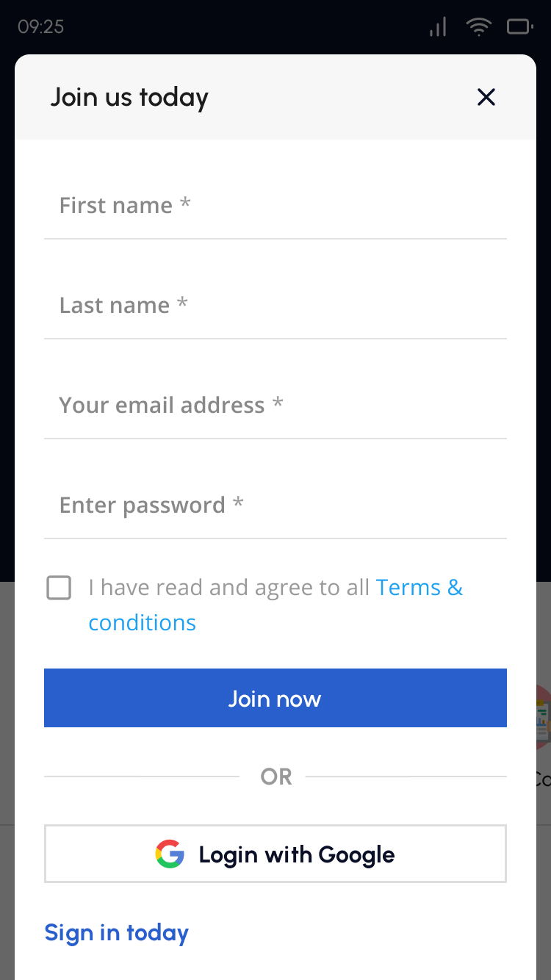Close the Join us today dialog
Screen dimensions: 551x980
pos(486,97)
